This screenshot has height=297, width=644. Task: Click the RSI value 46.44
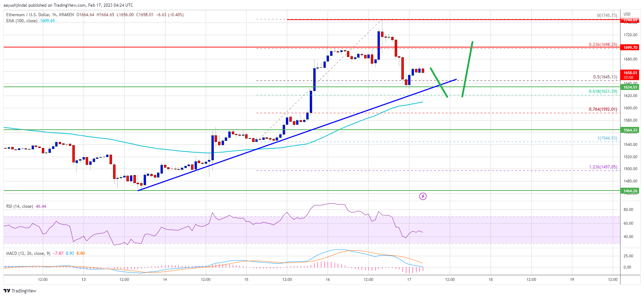41,206
